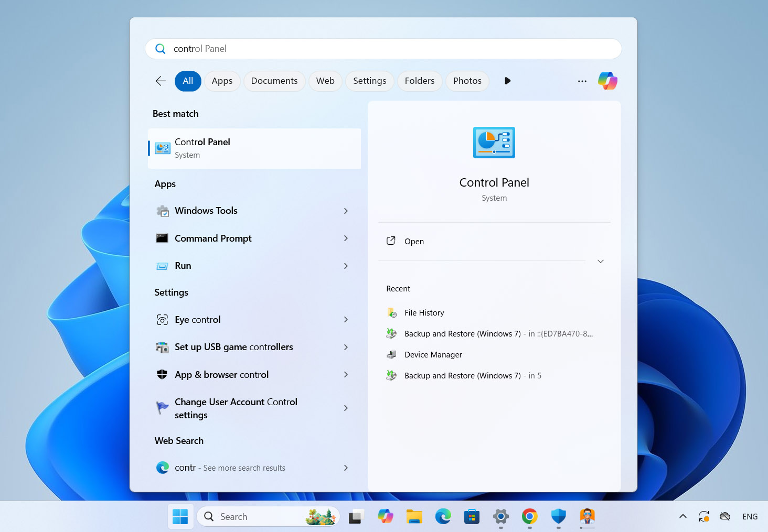Image resolution: width=768 pixels, height=532 pixels.
Task: Expand App & browser control chevron
Action: (x=346, y=374)
